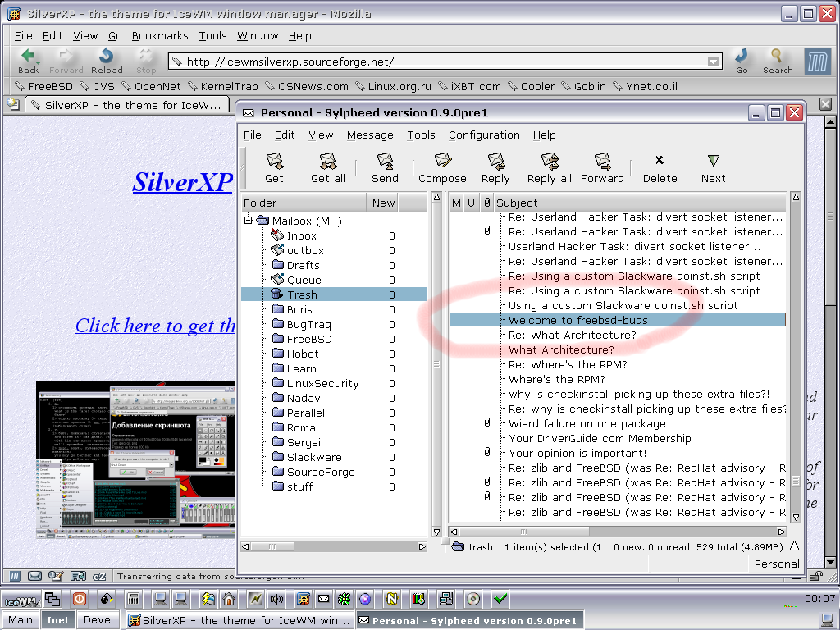Open the Go menu in Mozilla
The image size is (840, 630).
115,36
